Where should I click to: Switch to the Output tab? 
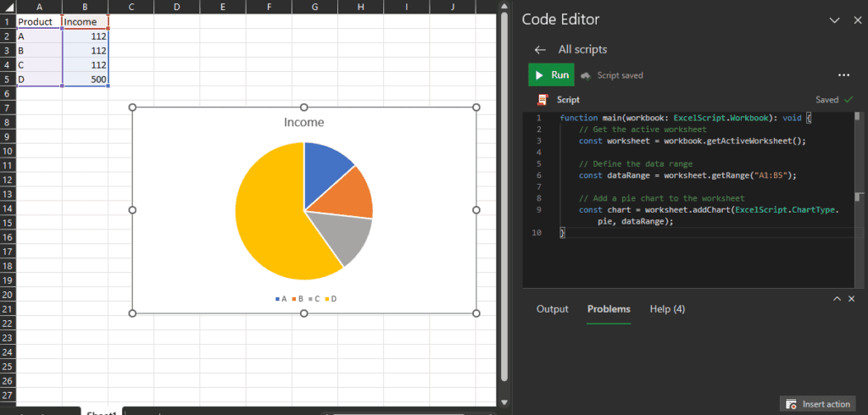pyautogui.click(x=553, y=309)
